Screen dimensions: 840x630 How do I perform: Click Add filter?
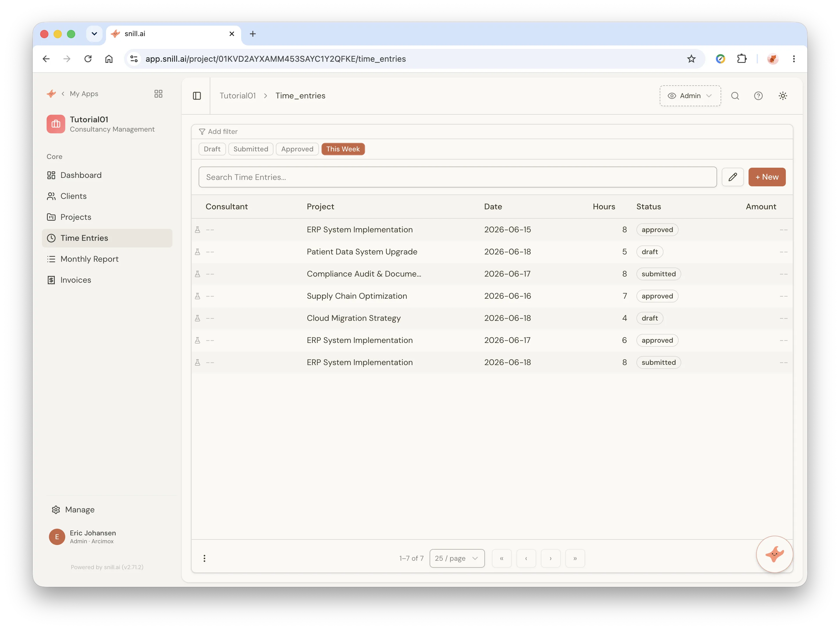pos(218,131)
